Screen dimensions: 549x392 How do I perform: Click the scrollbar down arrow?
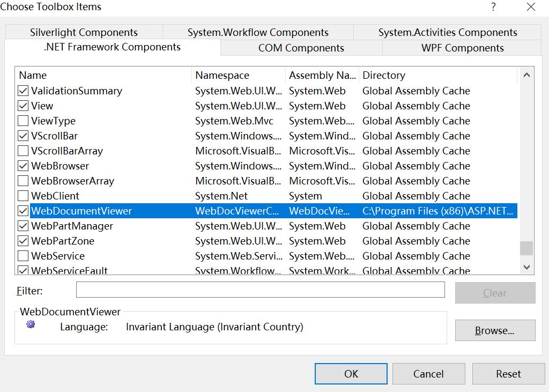tap(527, 267)
